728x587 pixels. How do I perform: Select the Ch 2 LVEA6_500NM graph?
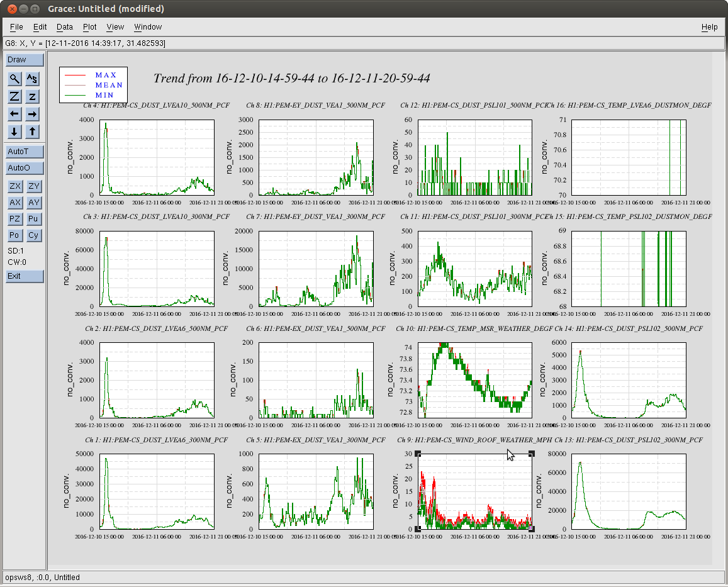point(157,381)
